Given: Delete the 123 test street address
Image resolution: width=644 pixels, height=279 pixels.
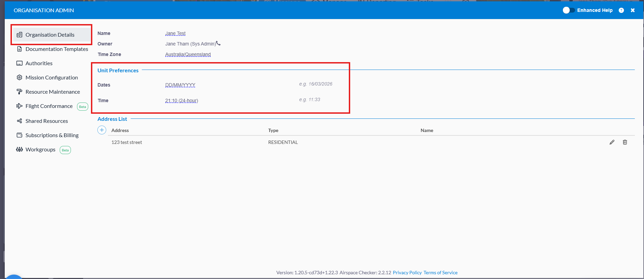Looking at the screenshot, I should (x=625, y=142).
